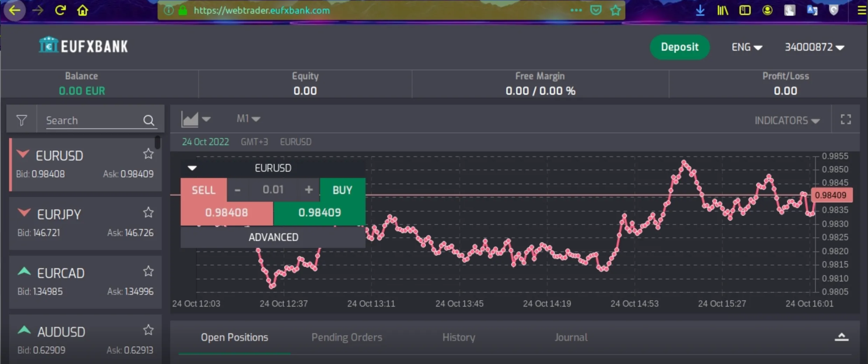Select the EURJPY instrument row

click(85, 223)
